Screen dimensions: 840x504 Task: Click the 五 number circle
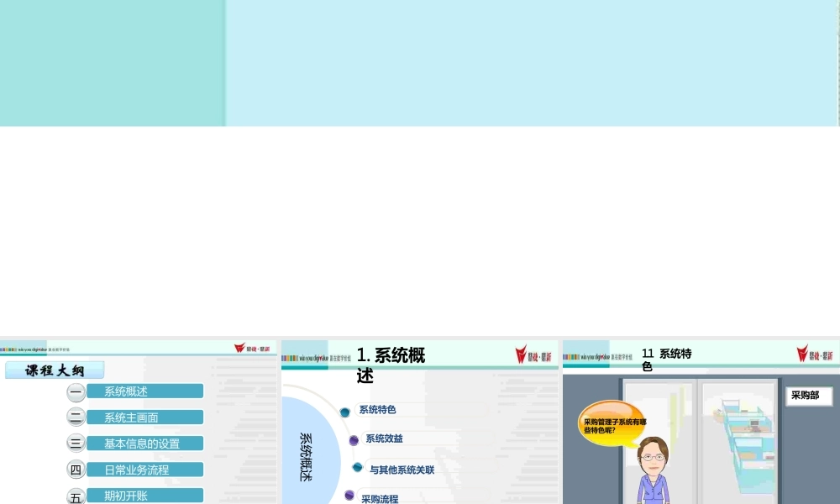coord(76,496)
